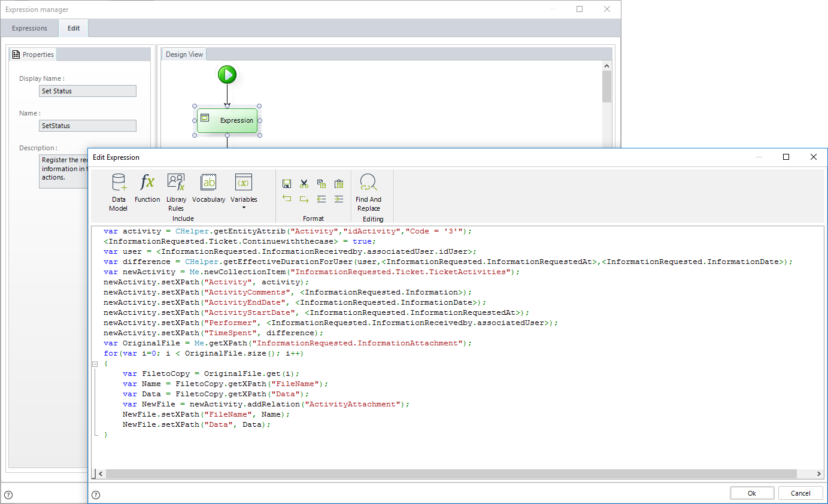Viewport: 828px width, 504px height.
Task: Click the 'var user' code line
Action: click(290, 251)
